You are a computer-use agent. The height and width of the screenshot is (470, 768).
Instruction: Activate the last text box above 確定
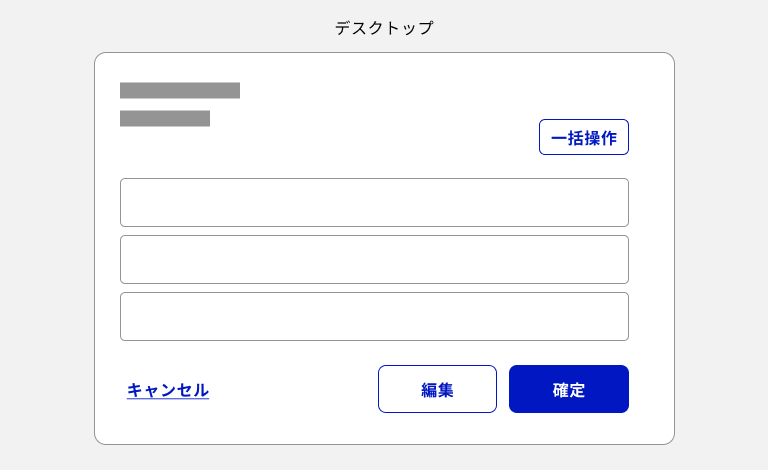[x=374, y=317]
